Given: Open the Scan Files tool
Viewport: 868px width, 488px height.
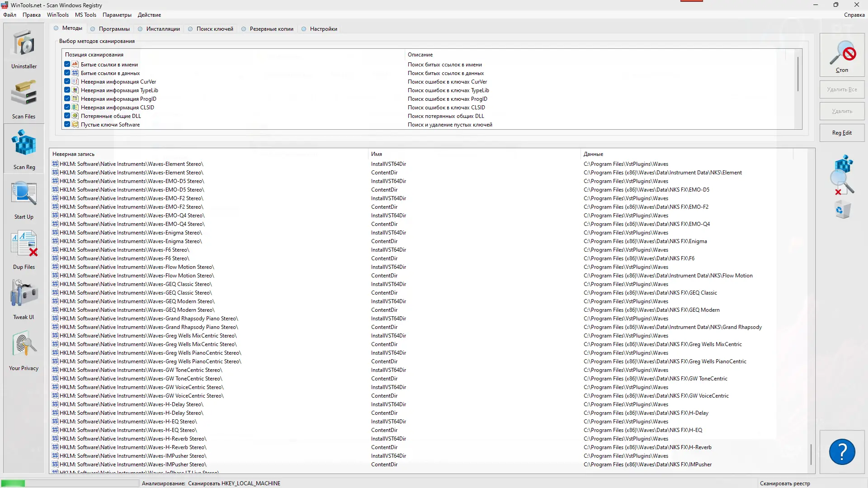Looking at the screenshot, I should coord(24,99).
